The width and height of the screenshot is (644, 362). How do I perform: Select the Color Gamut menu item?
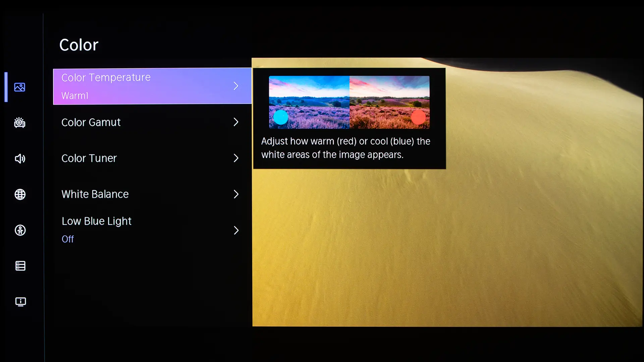point(152,122)
